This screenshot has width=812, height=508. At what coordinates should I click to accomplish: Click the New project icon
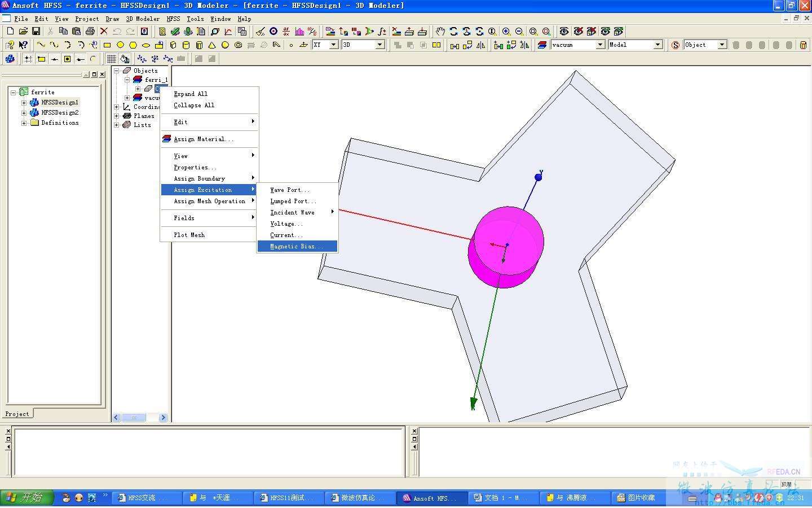point(10,31)
